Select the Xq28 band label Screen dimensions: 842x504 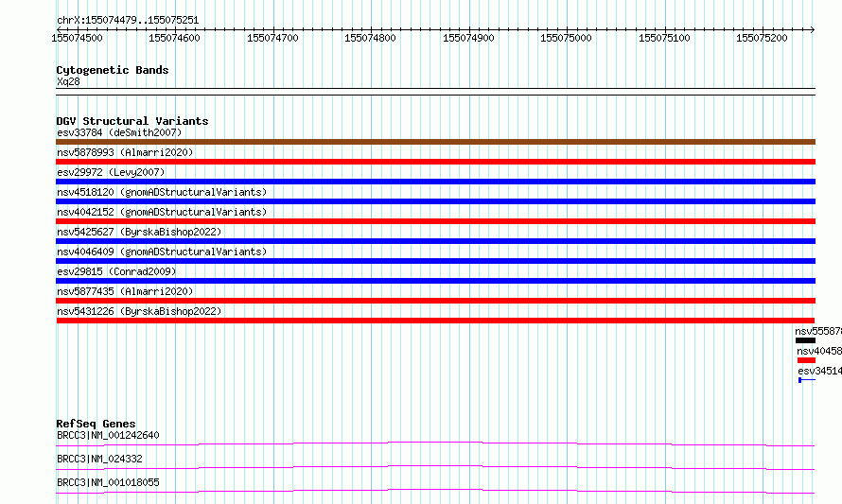[68, 81]
